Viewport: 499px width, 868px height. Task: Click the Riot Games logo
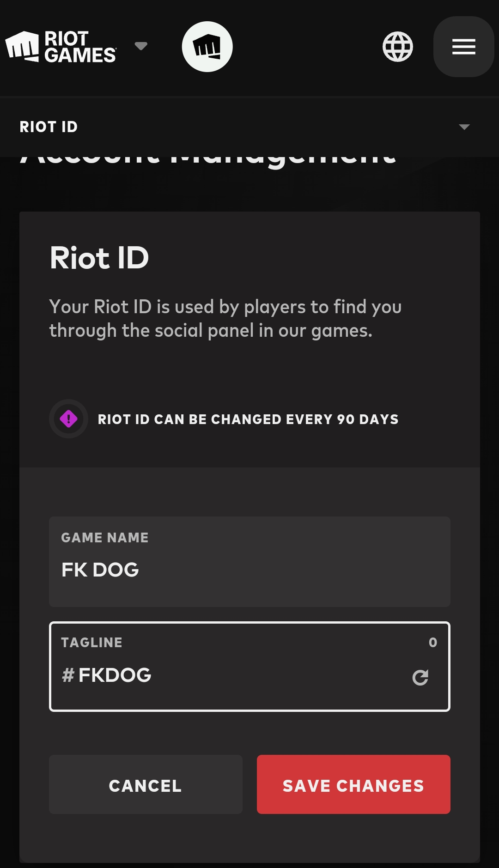click(61, 47)
